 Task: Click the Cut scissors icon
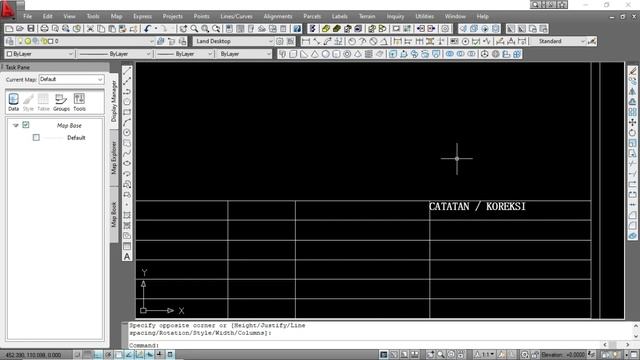90,29
